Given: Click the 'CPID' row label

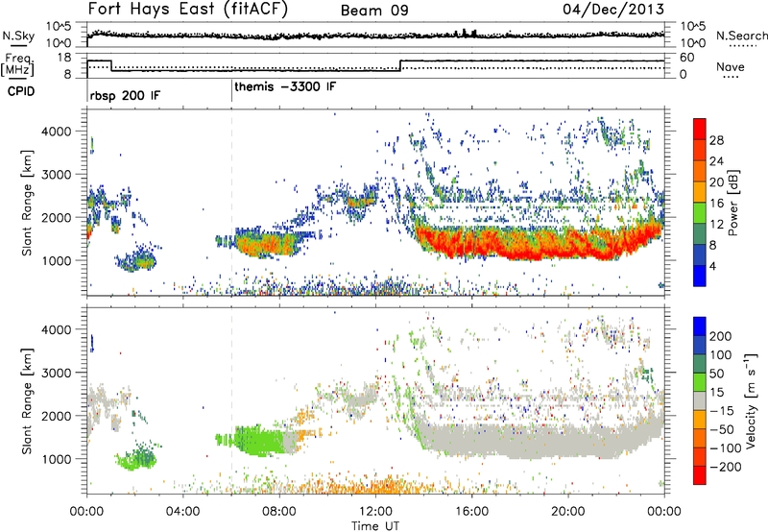Looking at the screenshot, I should click(20, 91).
